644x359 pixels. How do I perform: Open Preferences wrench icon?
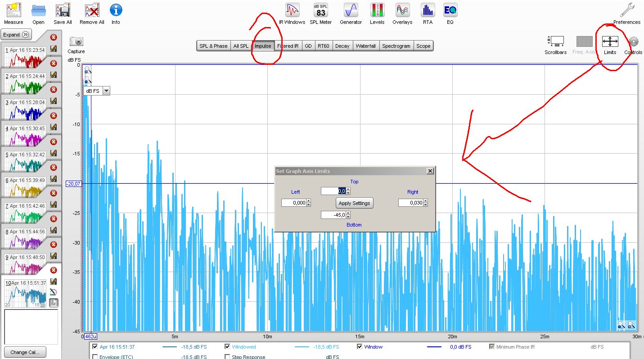[627, 14]
